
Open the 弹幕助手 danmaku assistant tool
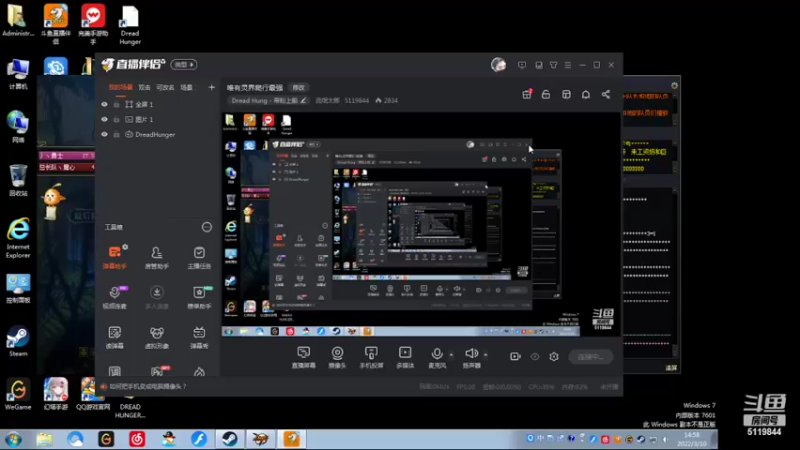(114, 257)
